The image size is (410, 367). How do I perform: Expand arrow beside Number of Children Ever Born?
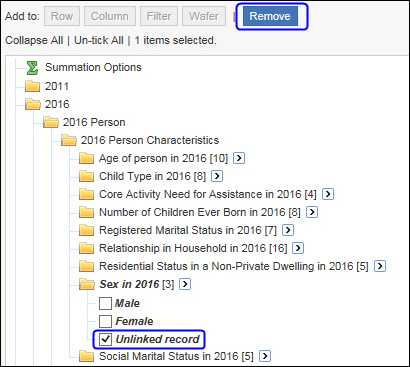click(312, 212)
